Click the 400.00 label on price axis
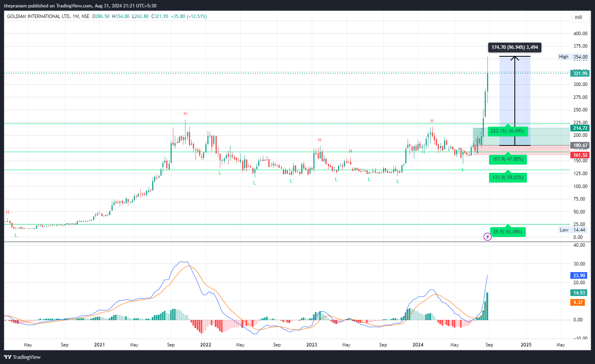Viewport: 595px width, 364px height. [x=580, y=34]
